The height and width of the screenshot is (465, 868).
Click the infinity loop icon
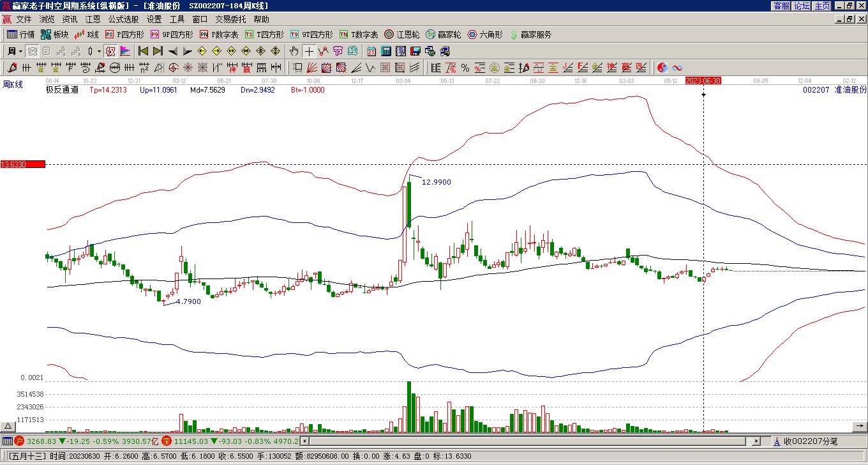(x=677, y=68)
